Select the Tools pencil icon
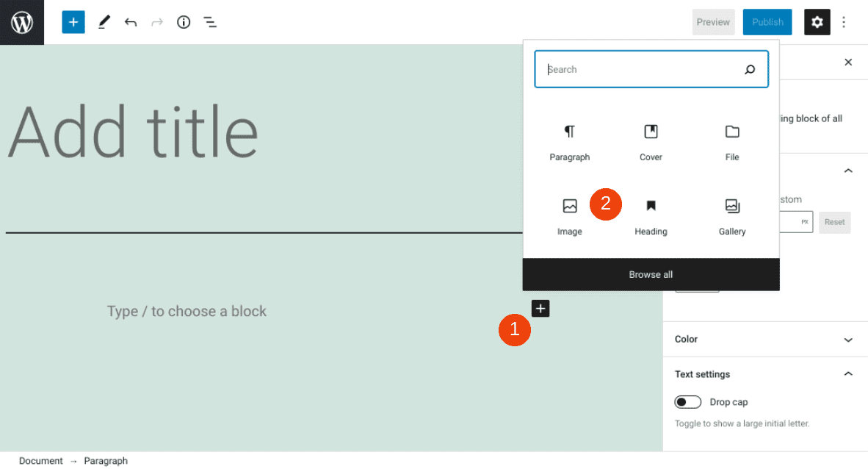868x469 pixels. (x=104, y=22)
